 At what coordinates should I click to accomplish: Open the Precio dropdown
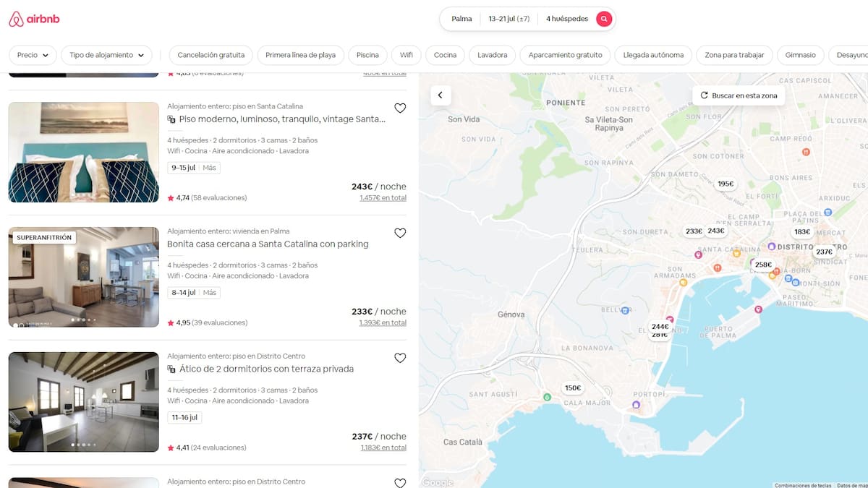point(33,55)
